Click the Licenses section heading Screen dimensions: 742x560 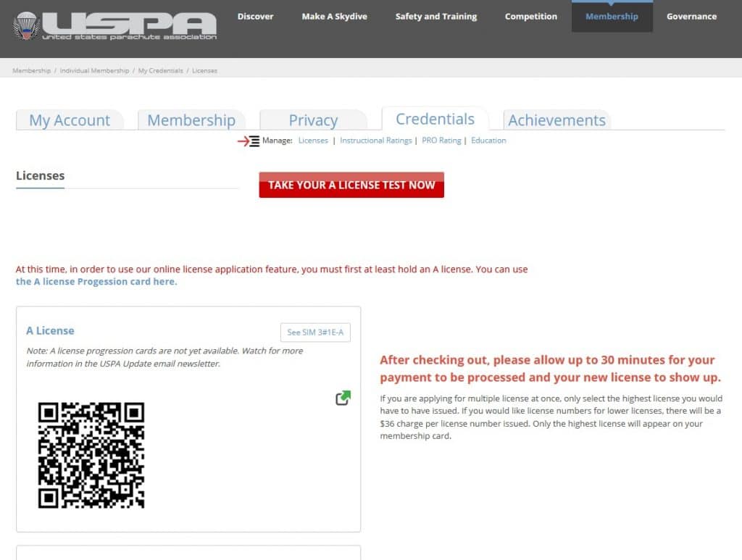click(41, 175)
